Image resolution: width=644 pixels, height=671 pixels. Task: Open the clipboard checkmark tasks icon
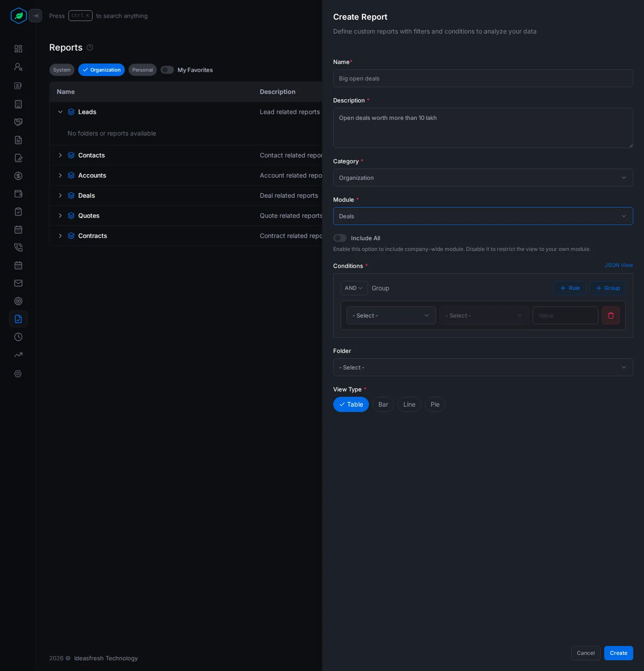pyautogui.click(x=18, y=212)
